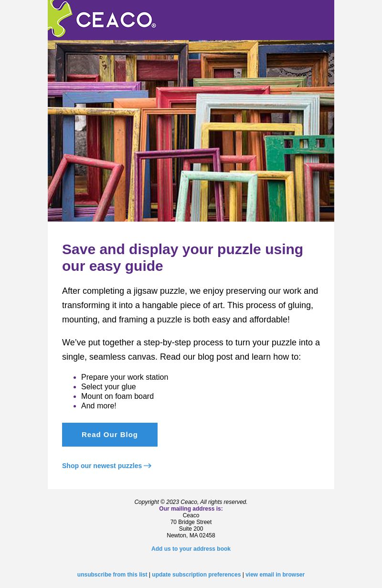Viewport: 382px width, 588px height.
Task: Click the And more! bullet item
Action: click(99, 406)
